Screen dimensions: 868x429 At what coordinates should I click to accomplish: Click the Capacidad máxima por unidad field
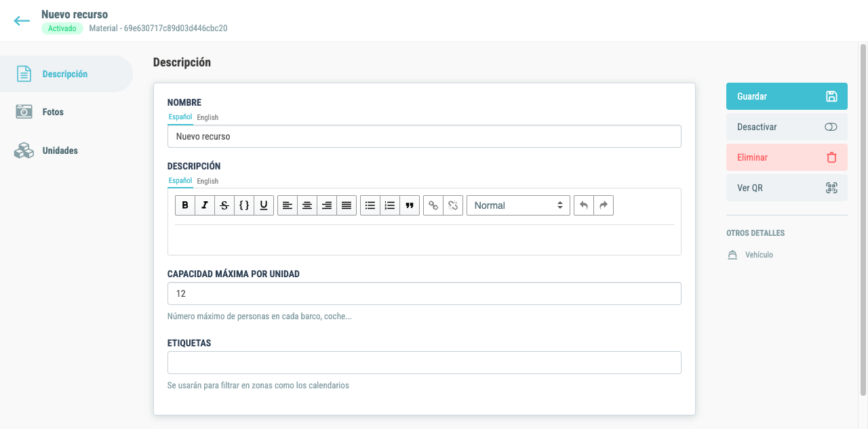424,293
